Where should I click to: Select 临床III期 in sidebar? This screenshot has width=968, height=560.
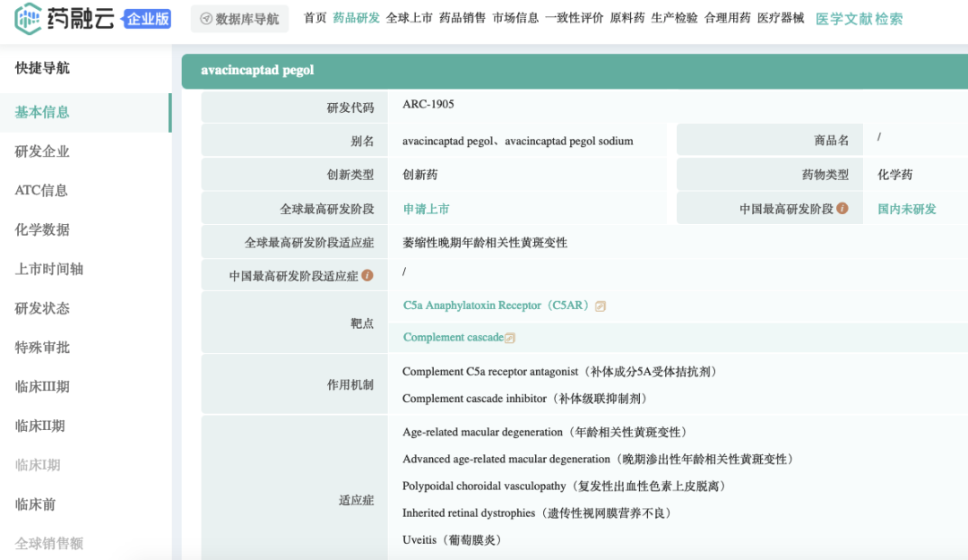click(42, 386)
